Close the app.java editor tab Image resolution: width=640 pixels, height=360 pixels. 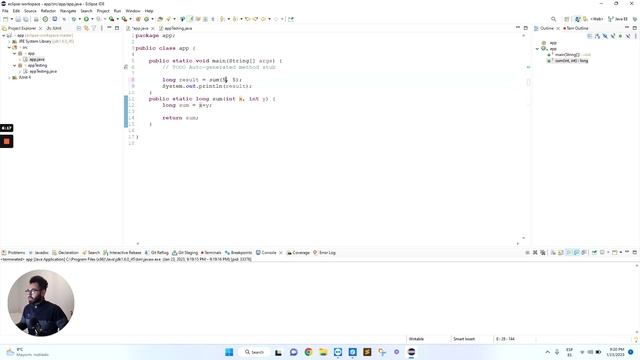[x=153, y=29]
